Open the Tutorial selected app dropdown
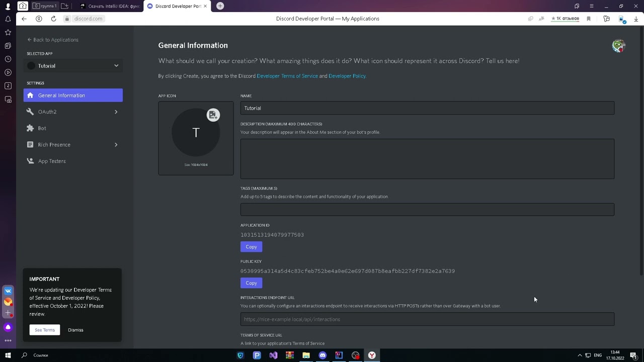The height and width of the screenshot is (362, 644). pyautogui.click(x=73, y=66)
